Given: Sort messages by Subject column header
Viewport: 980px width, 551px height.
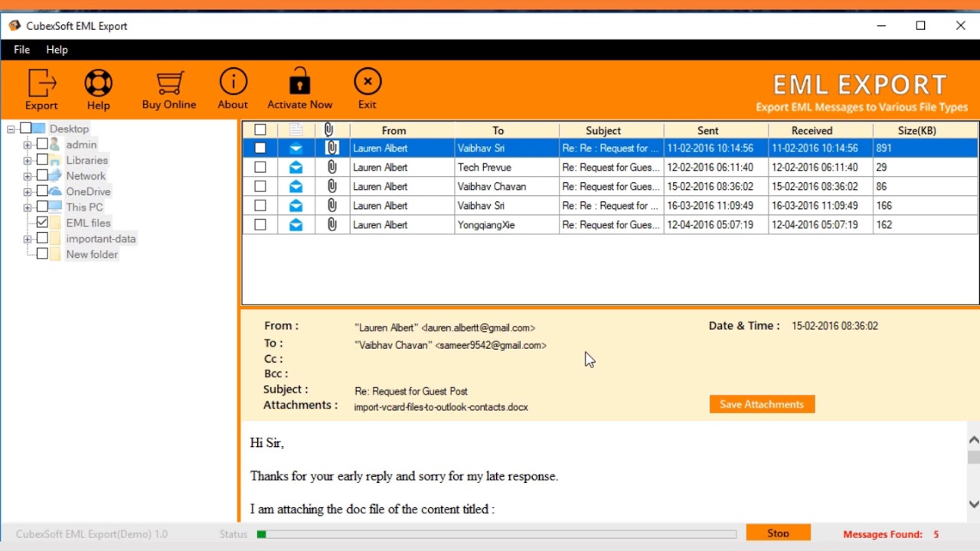Looking at the screenshot, I should (x=611, y=130).
